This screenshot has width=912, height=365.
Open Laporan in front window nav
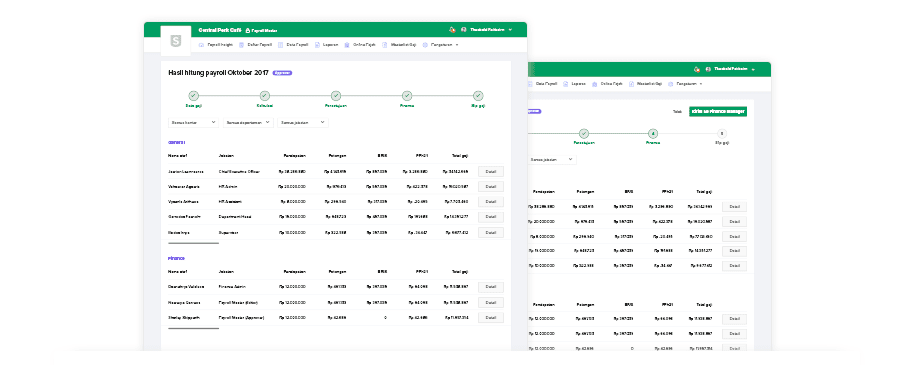click(326, 45)
